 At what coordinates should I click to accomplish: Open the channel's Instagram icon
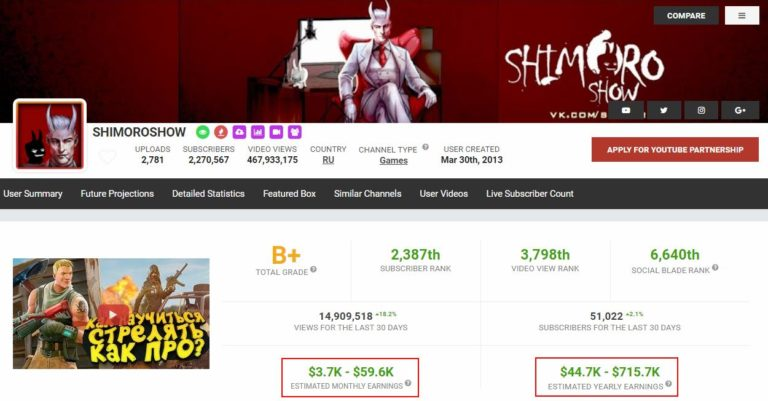701,110
